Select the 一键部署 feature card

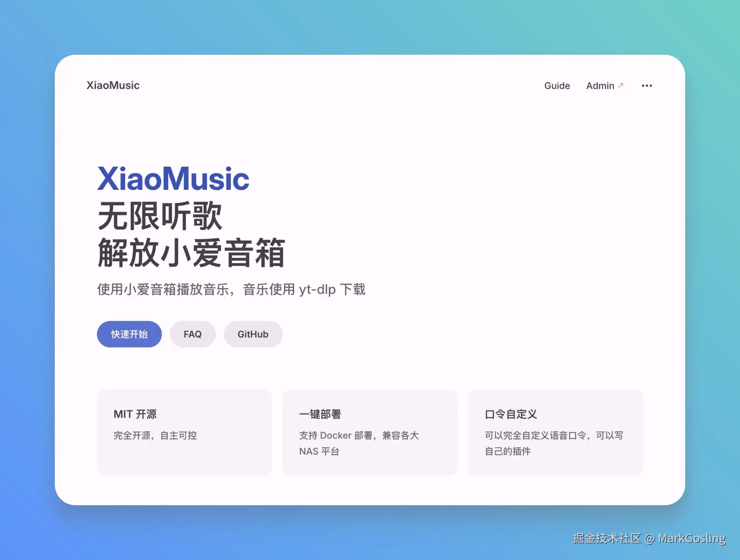(x=370, y=432)
